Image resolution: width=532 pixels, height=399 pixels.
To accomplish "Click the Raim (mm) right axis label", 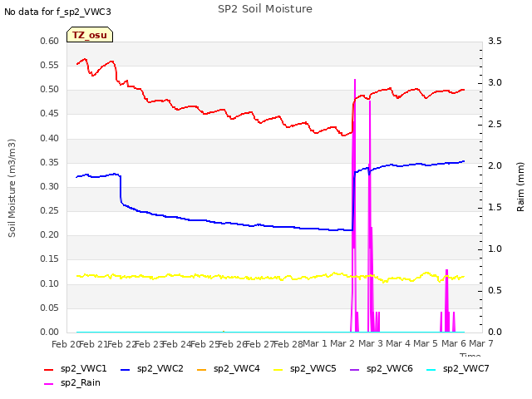I will pyautogui.click(x=520, y=187).
